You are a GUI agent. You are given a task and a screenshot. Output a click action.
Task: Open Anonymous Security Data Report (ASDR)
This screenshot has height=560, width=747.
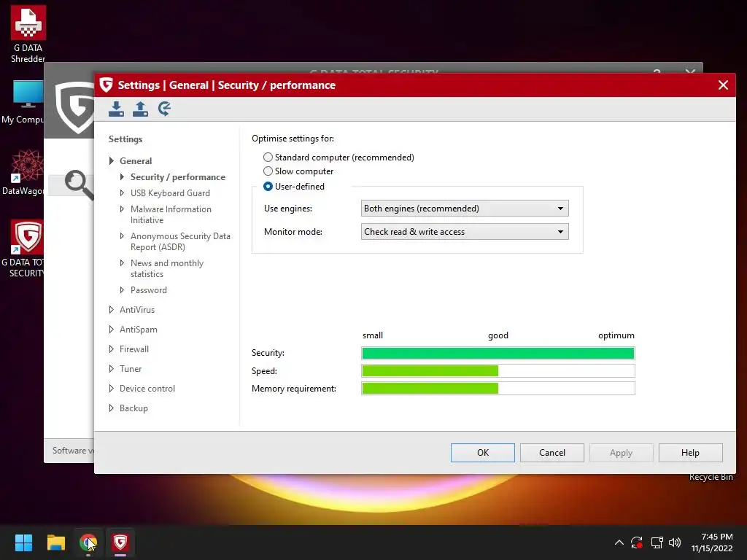[x=180, y=241]
